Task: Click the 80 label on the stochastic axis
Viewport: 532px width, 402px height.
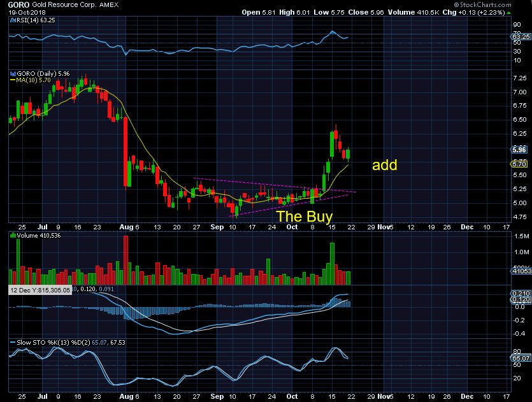Action: tap(517, 352)
